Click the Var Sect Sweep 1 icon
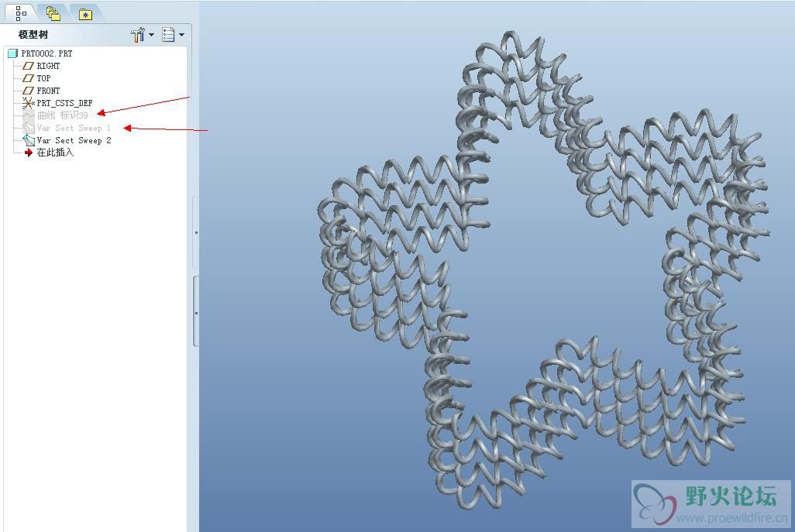795x532 pixels. pyautogui.click(x=29, y=128)
